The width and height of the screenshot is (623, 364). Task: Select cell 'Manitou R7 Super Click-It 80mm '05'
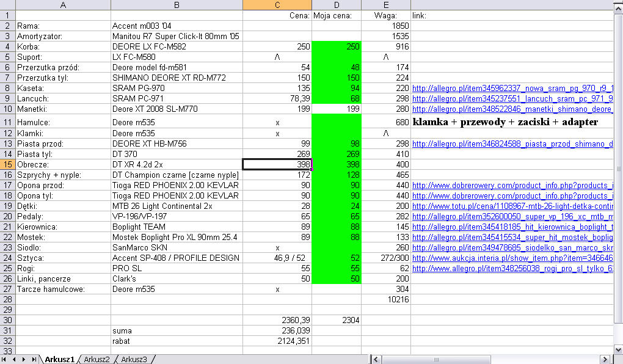coord(177,36)
